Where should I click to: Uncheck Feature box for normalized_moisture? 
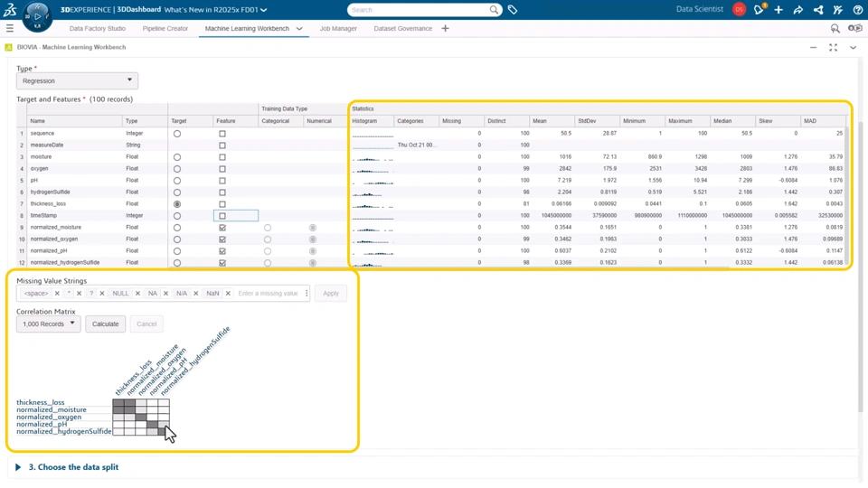[x=222, y=228]
